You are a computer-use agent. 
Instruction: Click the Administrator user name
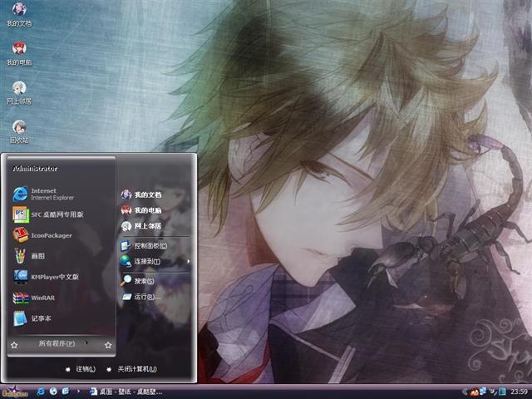coord(35,169)
